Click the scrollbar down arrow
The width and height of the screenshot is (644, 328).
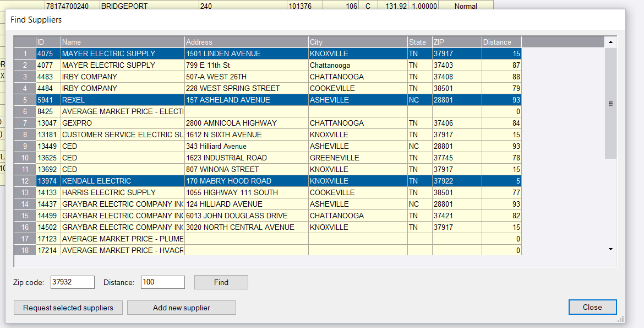610,249
